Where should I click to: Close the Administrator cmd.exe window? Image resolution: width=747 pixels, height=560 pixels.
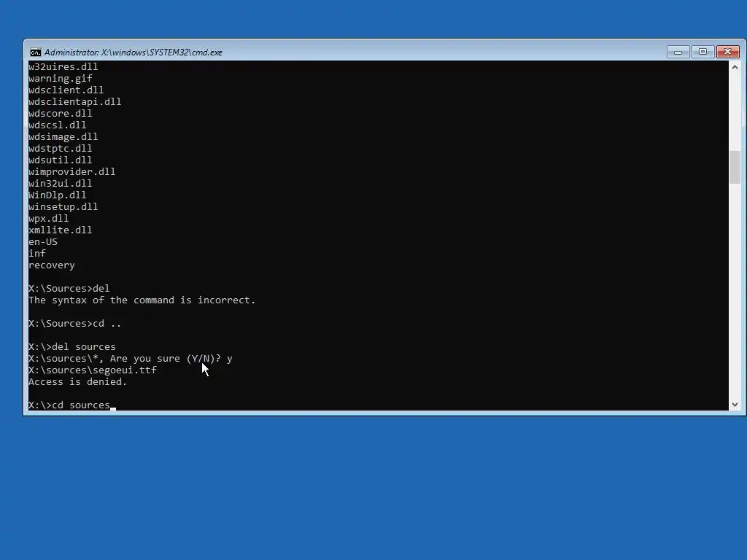(727, 52)
